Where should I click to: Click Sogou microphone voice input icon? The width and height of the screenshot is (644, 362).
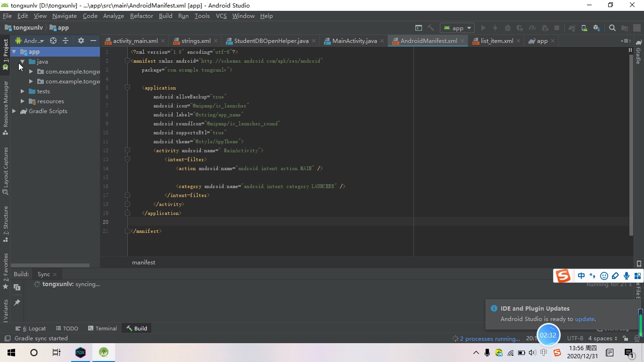pyautogui.click(x=627, y=276)
